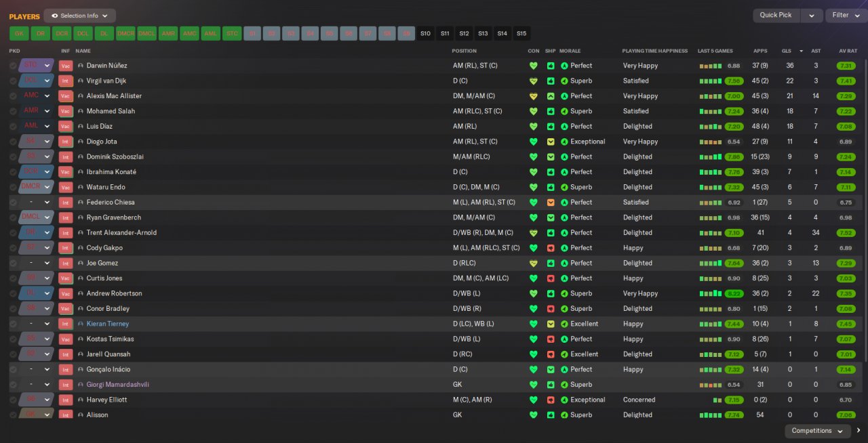Viewport: 868px width, 443px height.
Task: Toggle the picked checkmark for Darwin Núñez
Action: pyautogui.click(x=13, y=66)
